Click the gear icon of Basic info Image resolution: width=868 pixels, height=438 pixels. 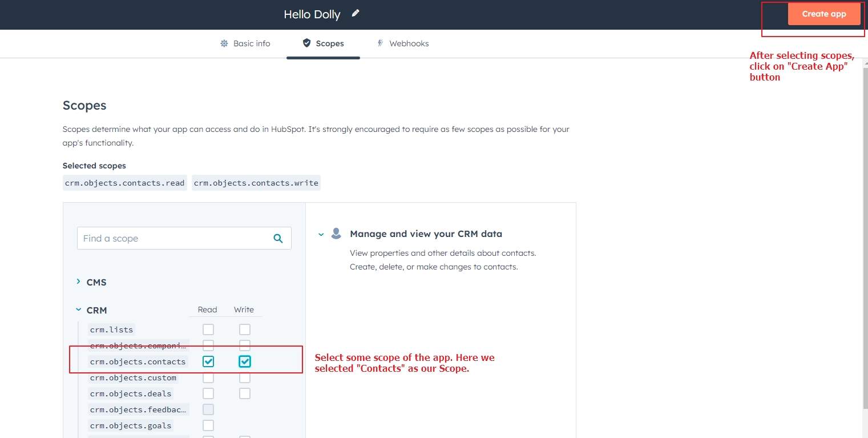click(x=224, y=43)
